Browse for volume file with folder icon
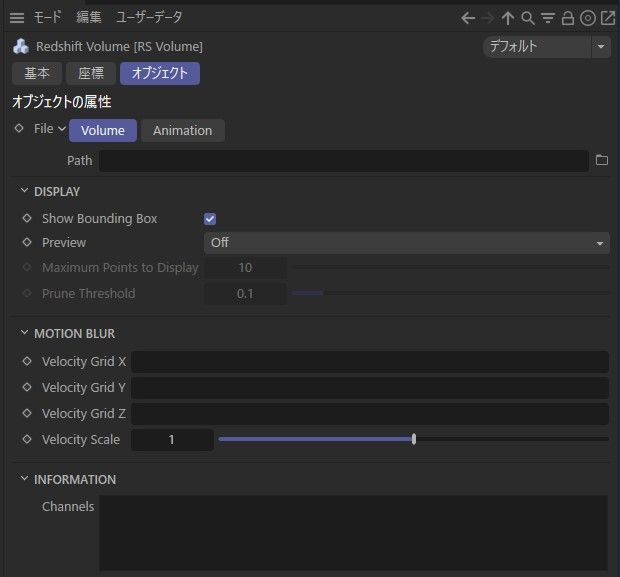This screenshot has width=620, height=577. pyautogui.click(x=602, y=160)
